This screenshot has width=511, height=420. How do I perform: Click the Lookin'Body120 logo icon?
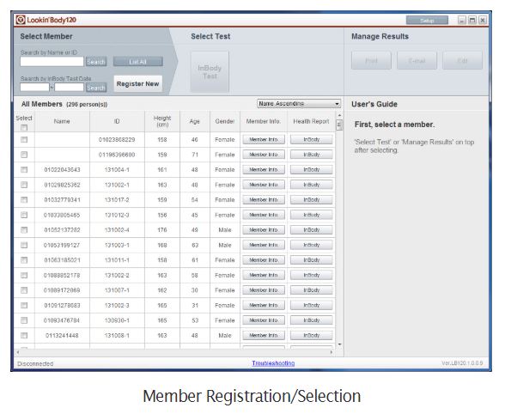point(21,20)
